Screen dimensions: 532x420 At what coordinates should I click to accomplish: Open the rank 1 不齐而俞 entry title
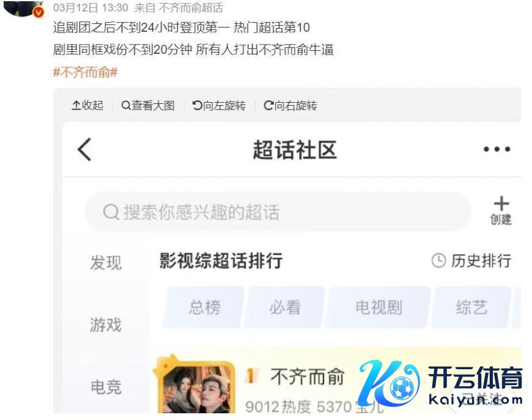(308, 377)
